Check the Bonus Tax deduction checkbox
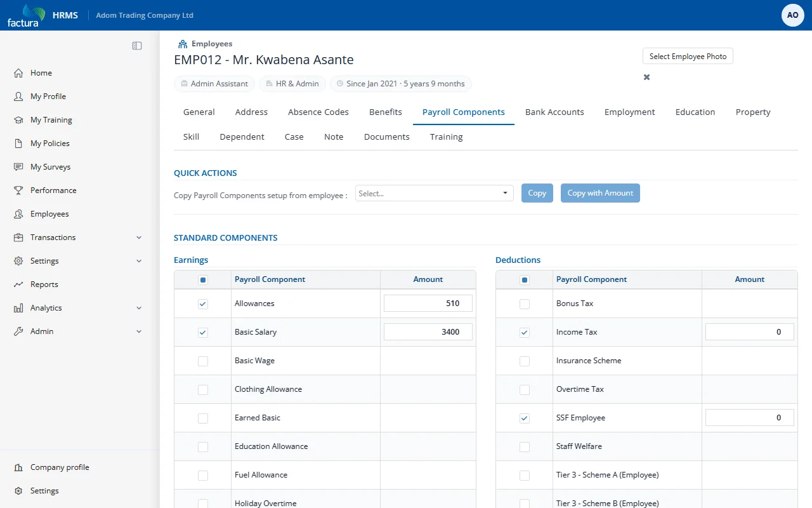 (525, 304)
